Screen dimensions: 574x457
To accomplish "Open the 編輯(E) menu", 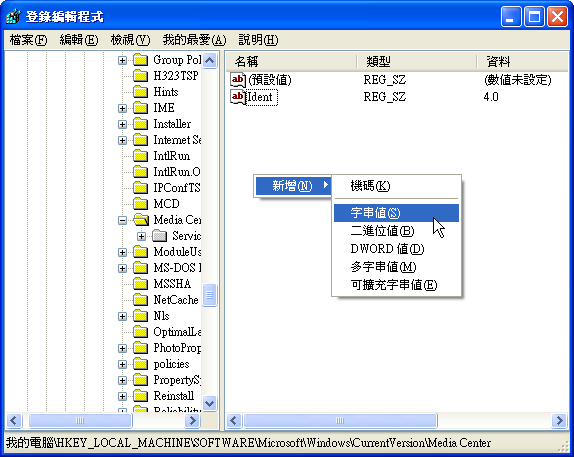I will (79, 40).
